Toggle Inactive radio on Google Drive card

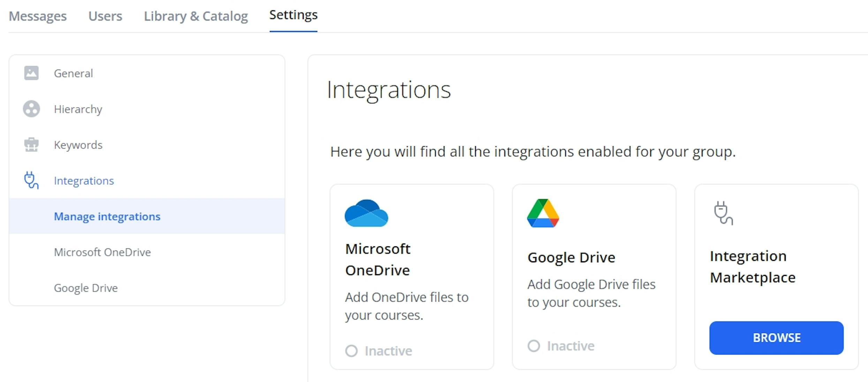534,346
